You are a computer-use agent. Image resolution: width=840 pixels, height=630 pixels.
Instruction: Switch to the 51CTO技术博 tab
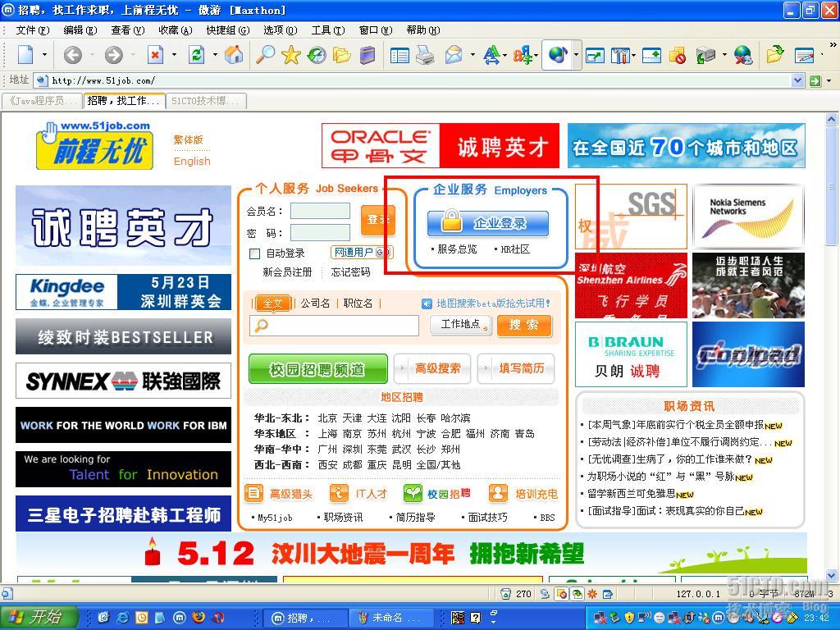point(206,101)
